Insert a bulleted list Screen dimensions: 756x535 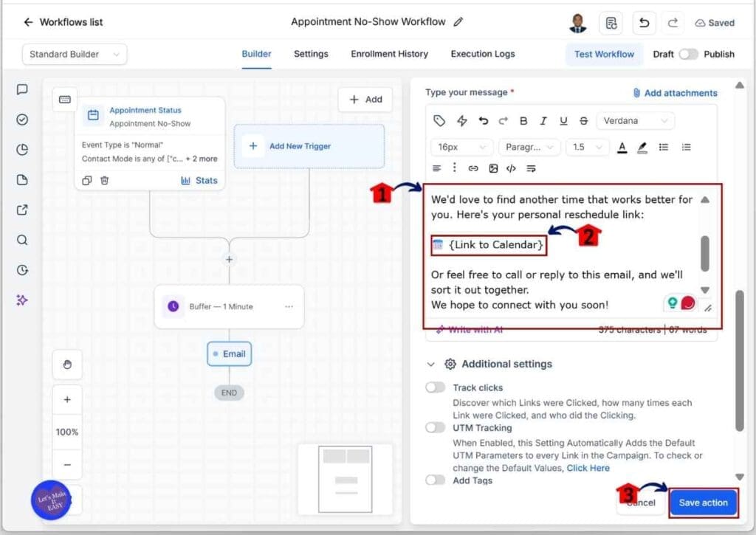[x=664, y=147]
